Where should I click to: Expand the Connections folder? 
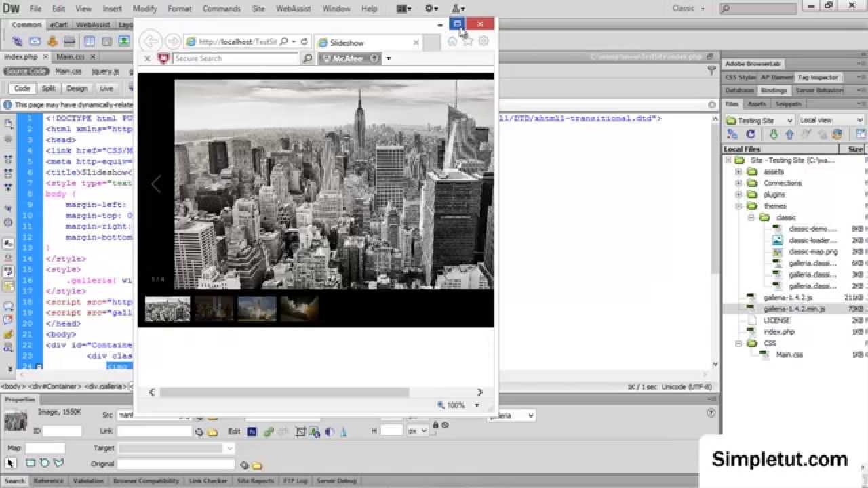[x=739, y=183]
